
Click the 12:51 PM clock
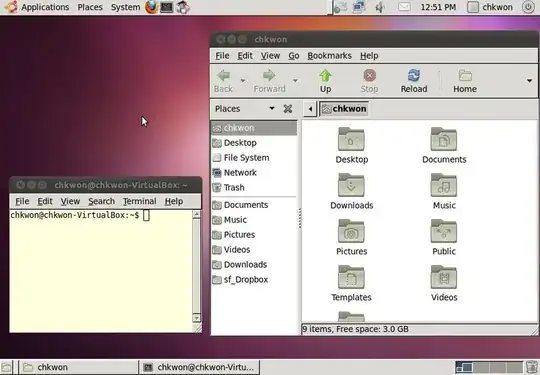438,7
